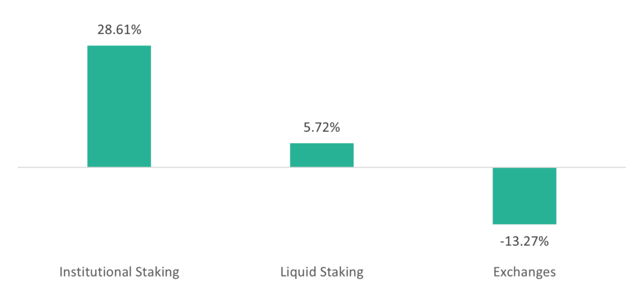644x291 pixels.
Task: Select the Liquid Staking green bar
Action: [321, 155]
